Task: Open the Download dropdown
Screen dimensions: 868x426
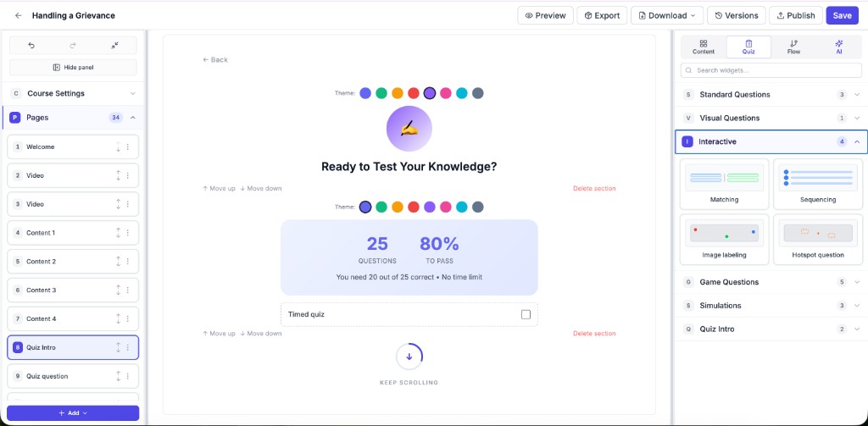Action: click(x=667, y=15)
